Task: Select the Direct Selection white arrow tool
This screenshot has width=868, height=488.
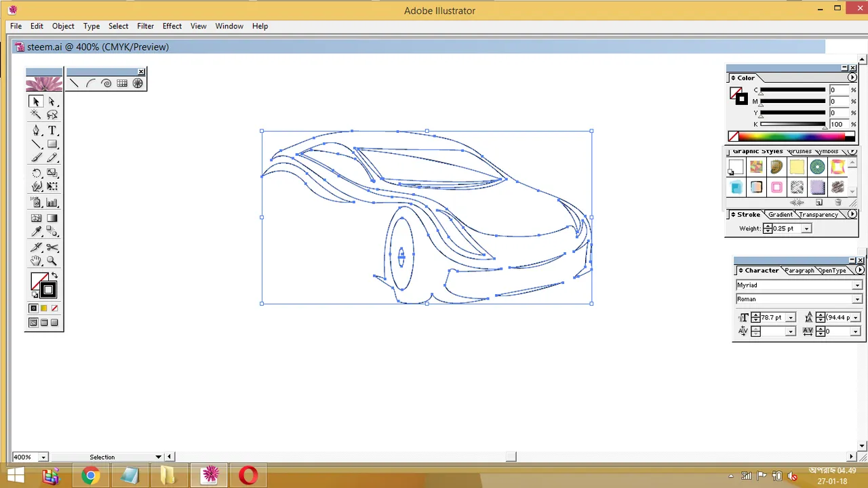Action: click(52, 102)
